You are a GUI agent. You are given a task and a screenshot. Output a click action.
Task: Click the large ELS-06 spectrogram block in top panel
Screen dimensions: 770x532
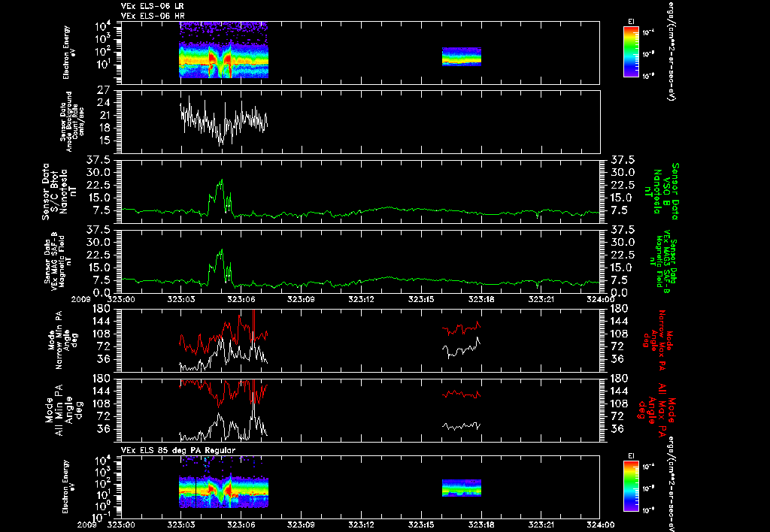[x=224, y=50]
